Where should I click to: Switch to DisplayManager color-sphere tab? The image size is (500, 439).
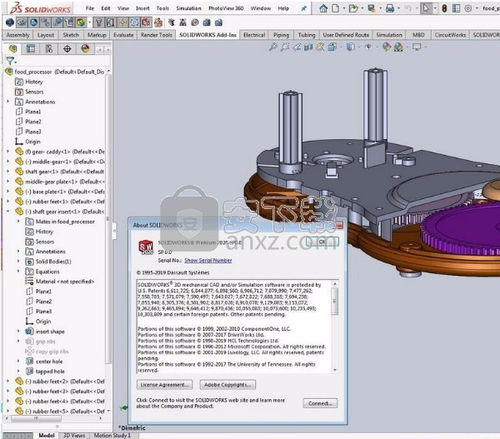pyautogui.click(x=85, y=49)
